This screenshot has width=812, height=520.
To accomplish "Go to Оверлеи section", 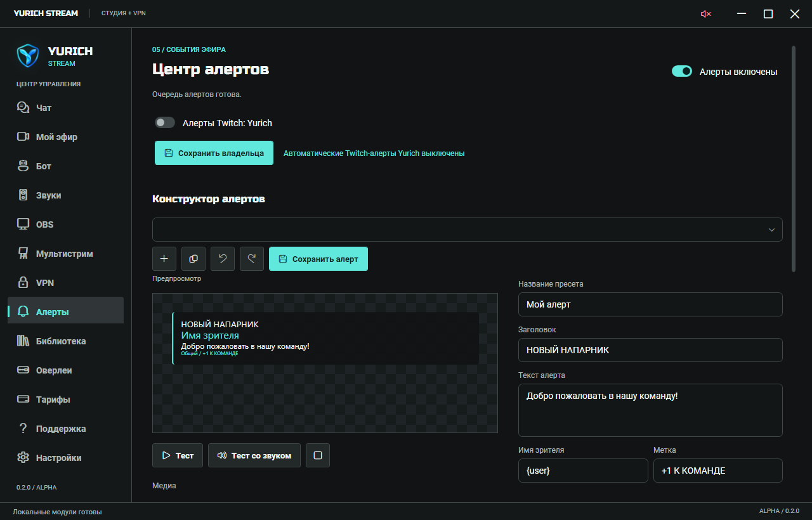I will click(65, 370).
